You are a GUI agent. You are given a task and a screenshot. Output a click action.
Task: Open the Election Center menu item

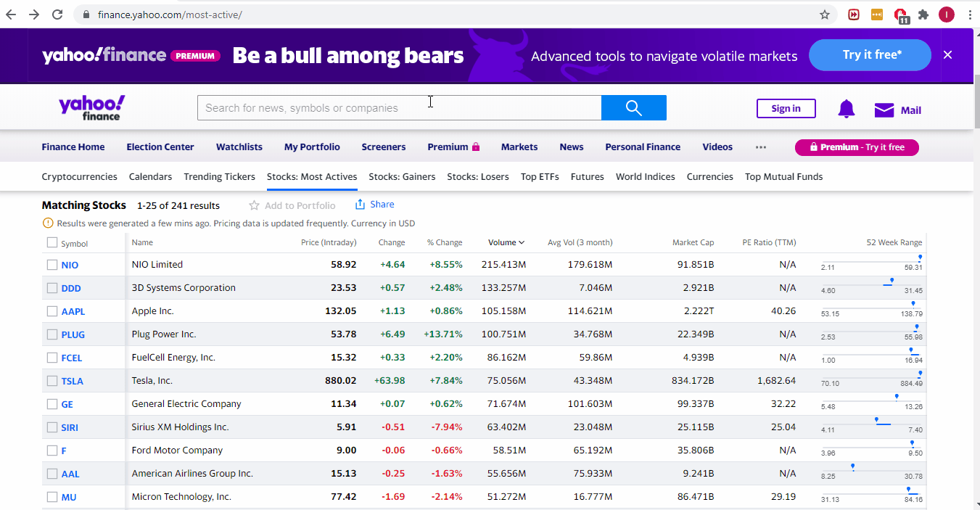coord(160,147)
